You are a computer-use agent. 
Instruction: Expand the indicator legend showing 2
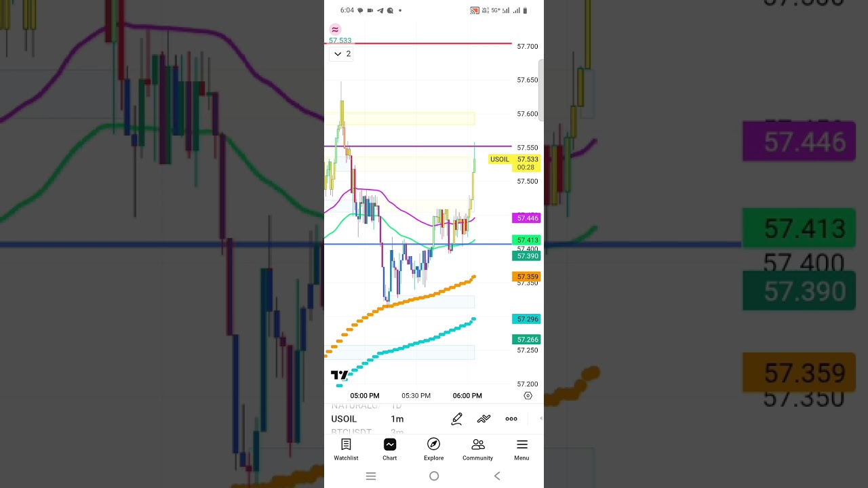pos(342,54)
